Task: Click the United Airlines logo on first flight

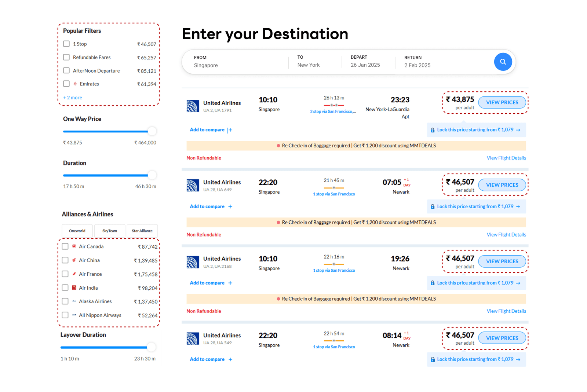Action: click(193, 106)
